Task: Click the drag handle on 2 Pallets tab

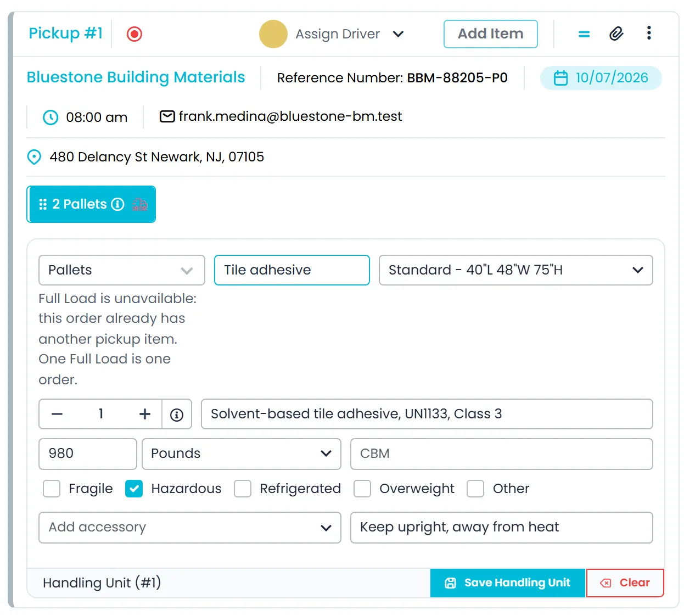Action: tap(43, 204)
